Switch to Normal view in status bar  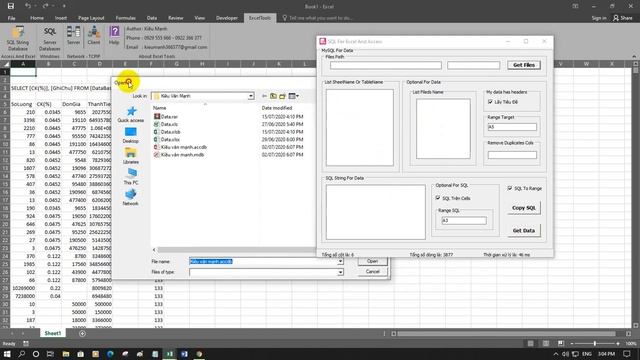point(530,344)
